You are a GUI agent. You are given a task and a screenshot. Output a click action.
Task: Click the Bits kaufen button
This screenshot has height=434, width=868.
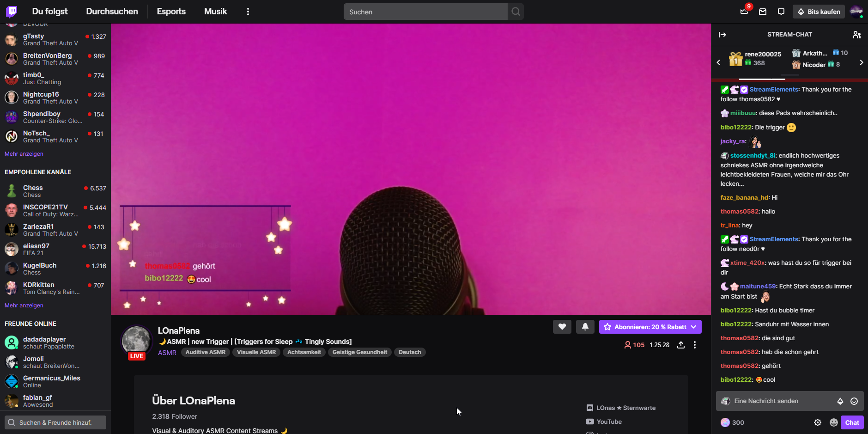point(819,12)
